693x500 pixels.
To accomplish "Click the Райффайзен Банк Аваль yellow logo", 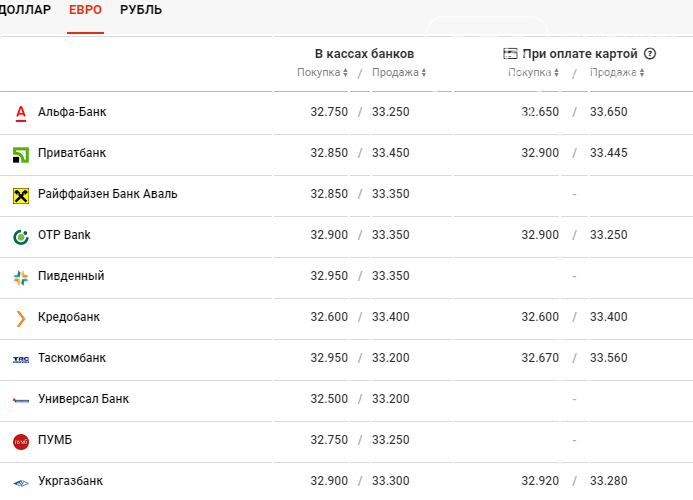I will click(x=21, y=195).
